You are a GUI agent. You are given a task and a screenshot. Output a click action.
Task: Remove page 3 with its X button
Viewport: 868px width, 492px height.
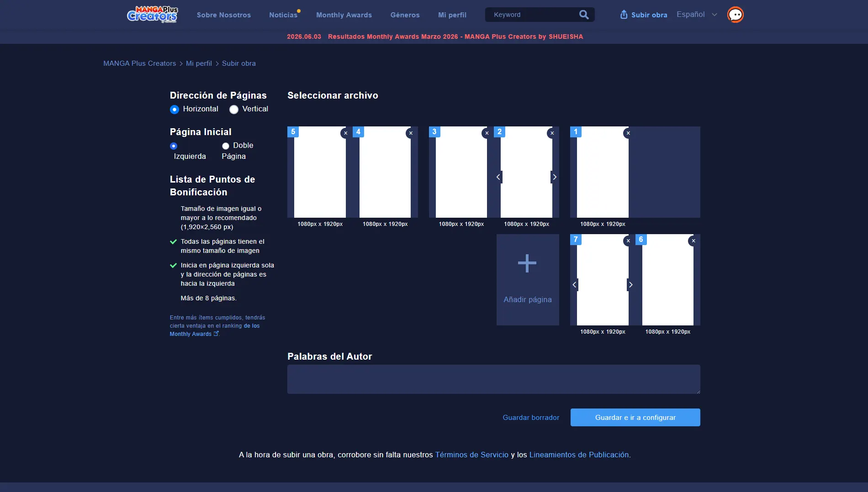tap(487, 133)
